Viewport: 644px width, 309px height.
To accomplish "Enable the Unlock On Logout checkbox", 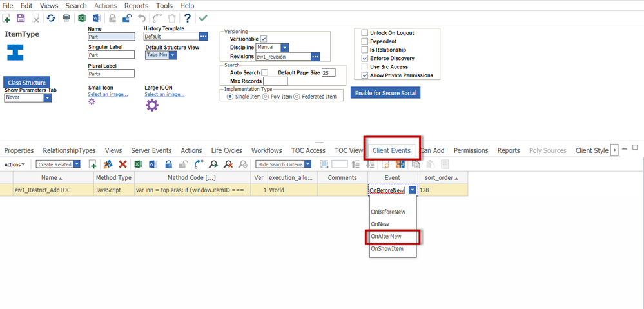I will [365, 33].
